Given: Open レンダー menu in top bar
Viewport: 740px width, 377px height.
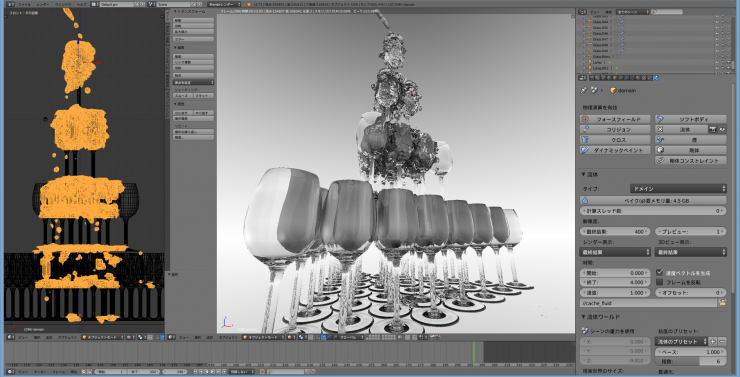Looking at the screenshot, I should 43,4.
